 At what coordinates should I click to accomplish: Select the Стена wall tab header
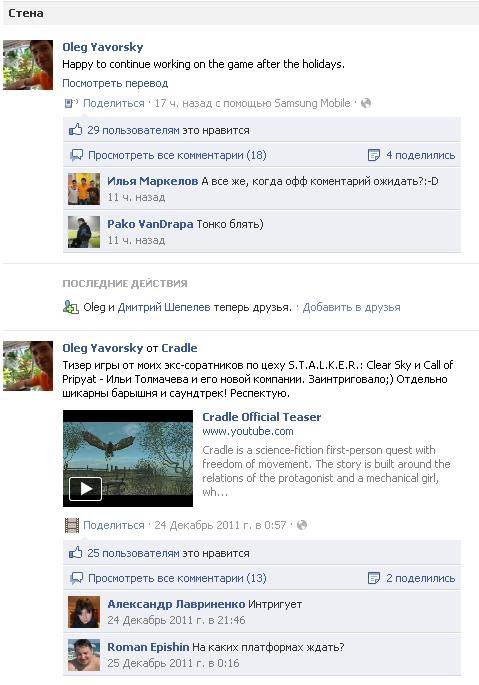(26, 13)
